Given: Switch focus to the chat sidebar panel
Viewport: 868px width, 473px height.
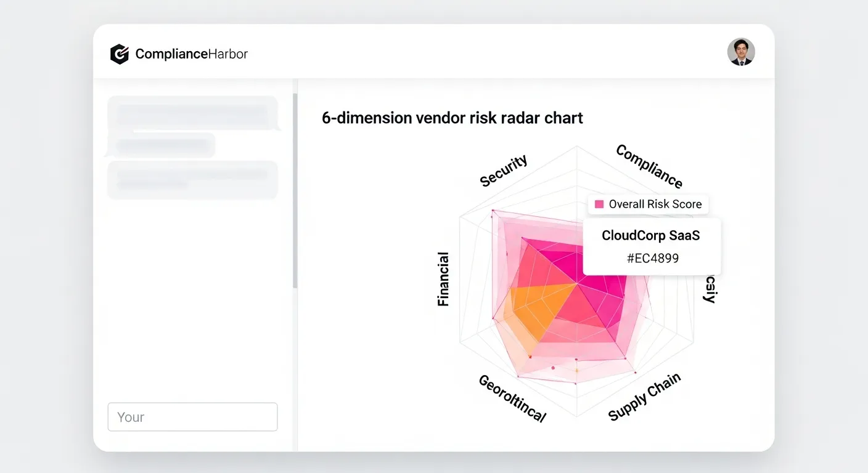Looking at the screenshot, I should click(x=192, y=277).
